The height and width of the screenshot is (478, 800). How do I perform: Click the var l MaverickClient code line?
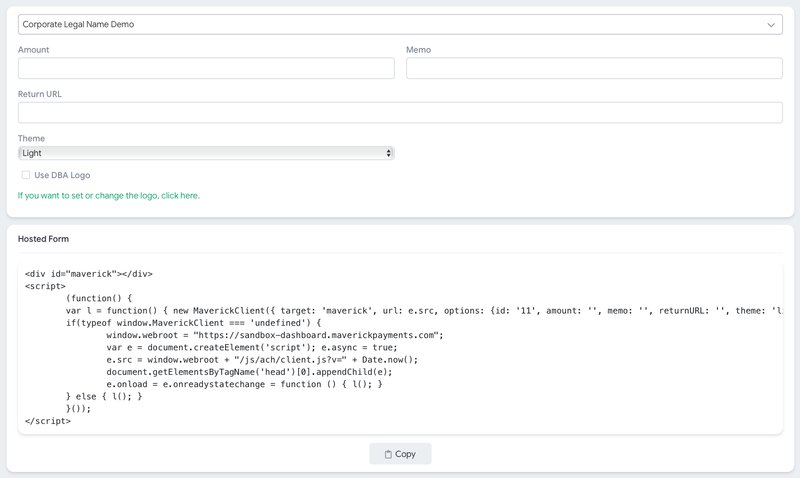click(424, 311)
